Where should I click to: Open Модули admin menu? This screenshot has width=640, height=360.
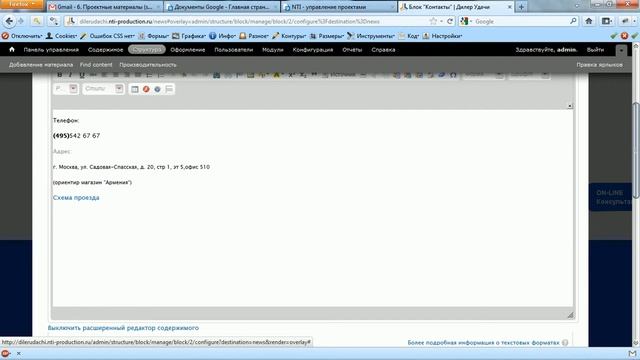click(273, 50)
